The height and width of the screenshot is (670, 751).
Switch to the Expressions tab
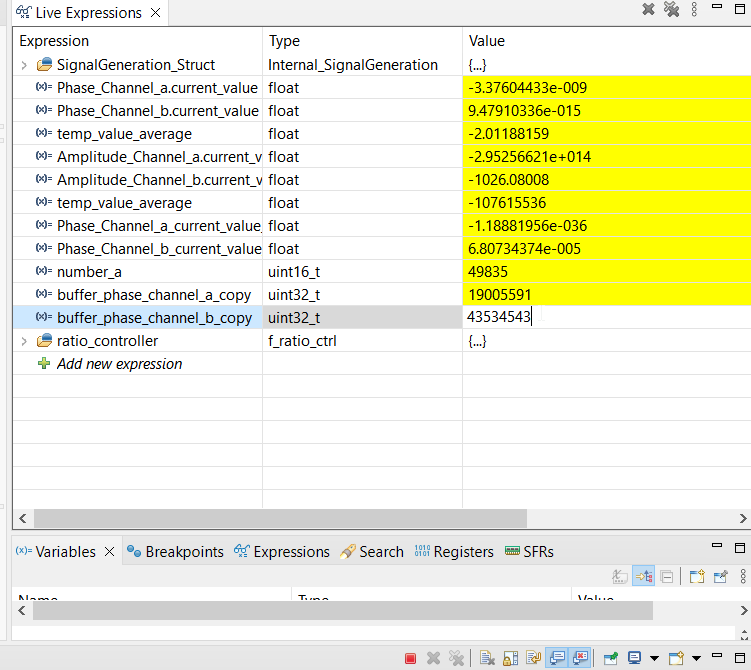[282, 552]
